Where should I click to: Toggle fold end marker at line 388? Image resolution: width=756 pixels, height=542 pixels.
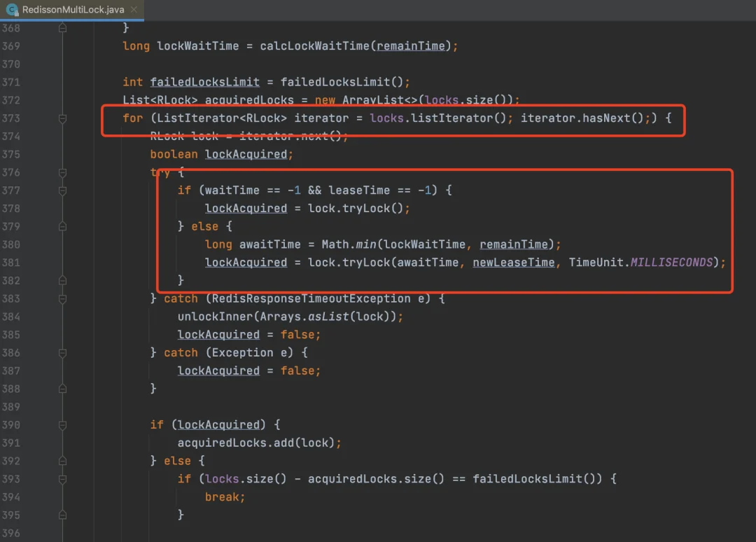click(63, 389)
